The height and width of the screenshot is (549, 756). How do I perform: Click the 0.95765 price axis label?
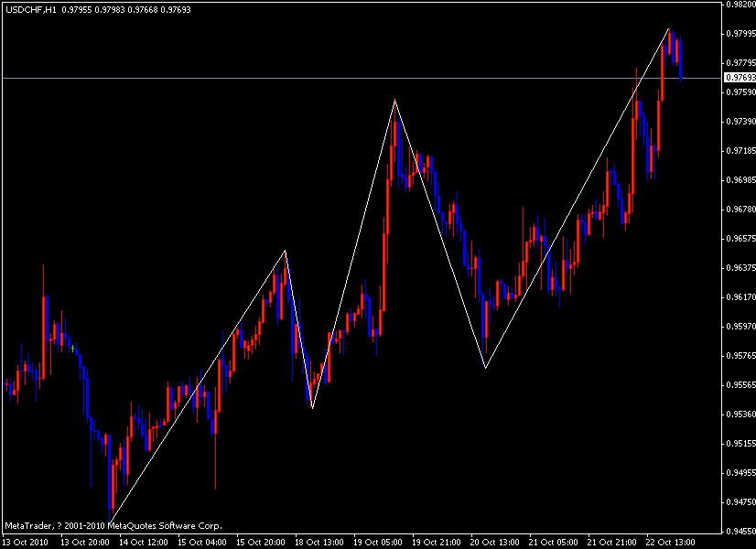pos(740,356)
